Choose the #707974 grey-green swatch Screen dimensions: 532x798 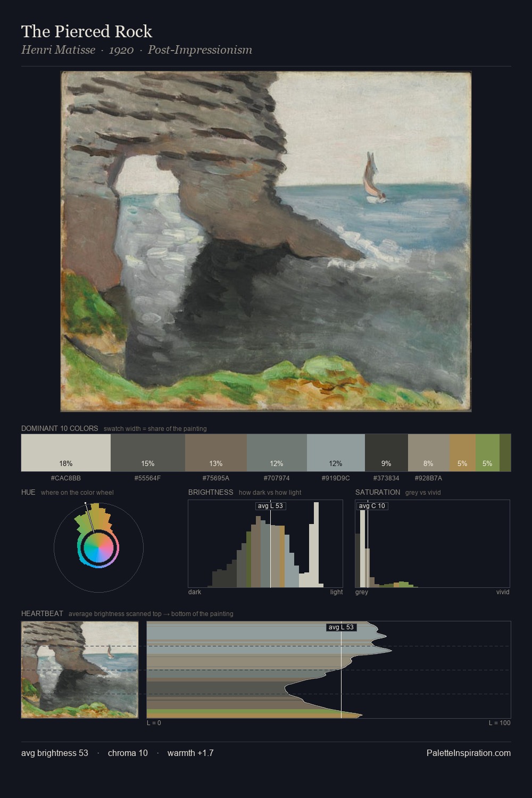(x=277, y=453)
